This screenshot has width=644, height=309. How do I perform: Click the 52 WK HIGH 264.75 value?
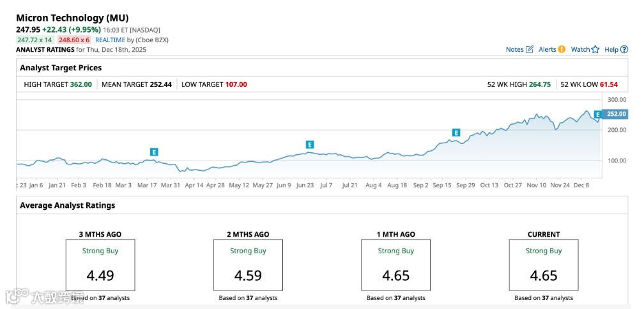(539, 84)
